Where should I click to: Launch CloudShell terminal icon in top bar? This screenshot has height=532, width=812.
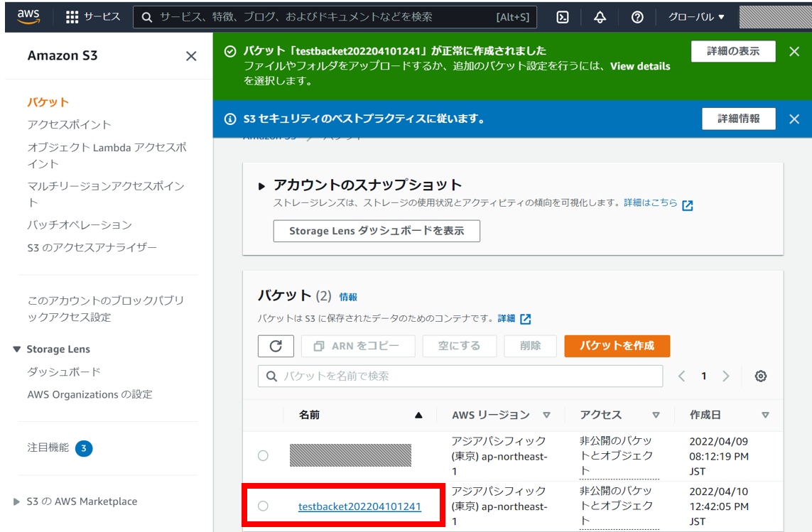click(x=563, y=17)
